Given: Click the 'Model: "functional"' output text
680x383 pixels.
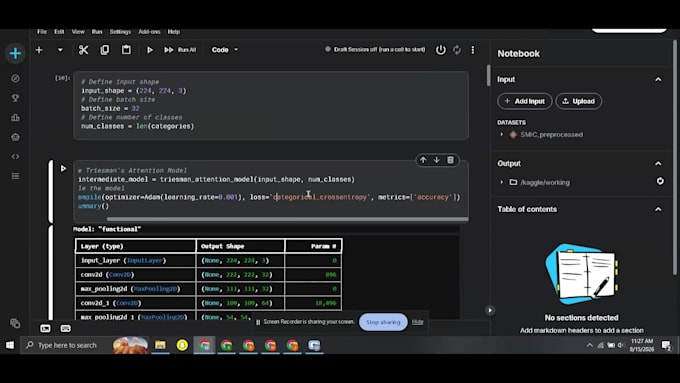Looking at the screenshot, I should click(x=107, y=229).
